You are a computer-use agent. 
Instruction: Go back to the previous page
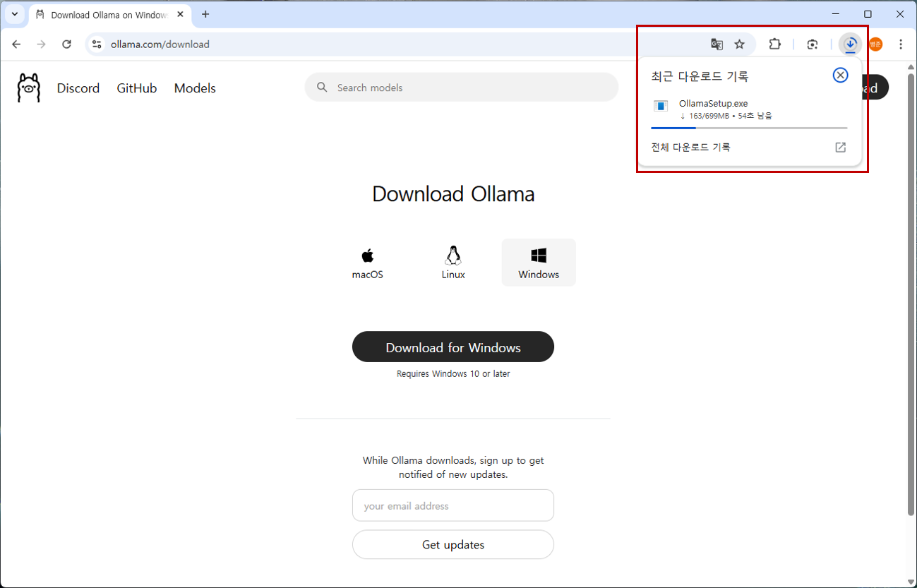(x=17, y=44)
